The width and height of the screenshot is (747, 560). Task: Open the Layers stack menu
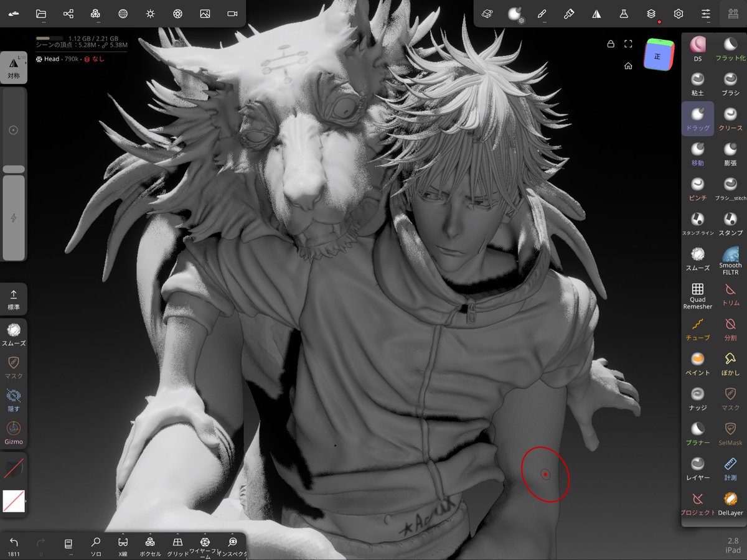pos(651,14)
